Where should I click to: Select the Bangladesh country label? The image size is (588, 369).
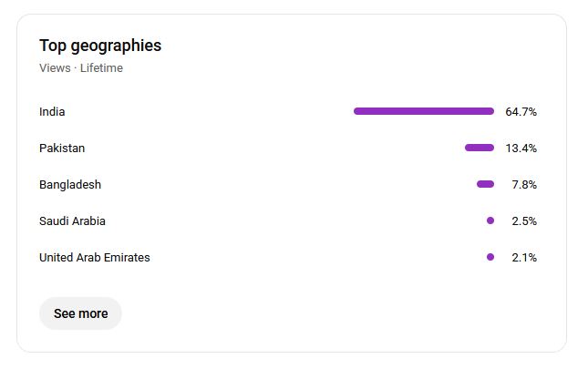point(70,185)
